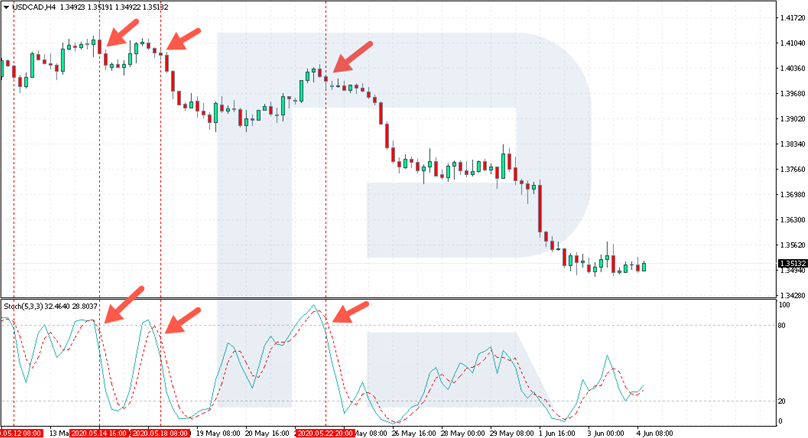
Task: Click the 80 level on stochastic scale
Action: (x=782, y=326)
